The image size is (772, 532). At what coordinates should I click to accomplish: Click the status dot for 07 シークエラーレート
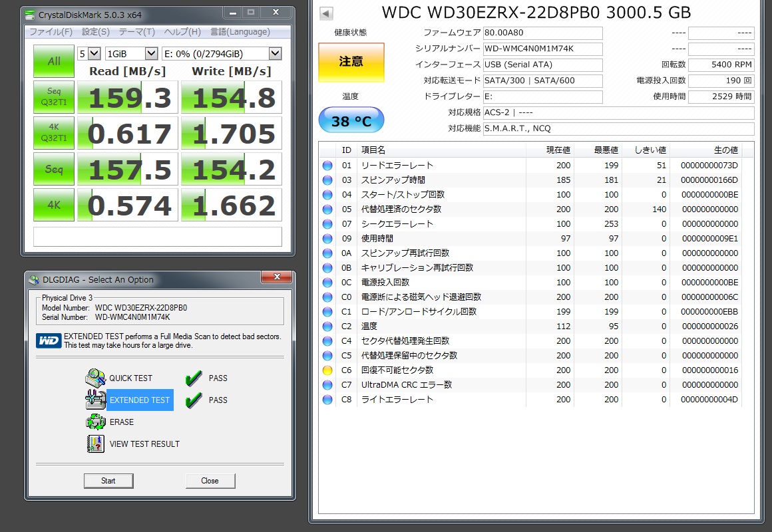[x=327, y=224]
